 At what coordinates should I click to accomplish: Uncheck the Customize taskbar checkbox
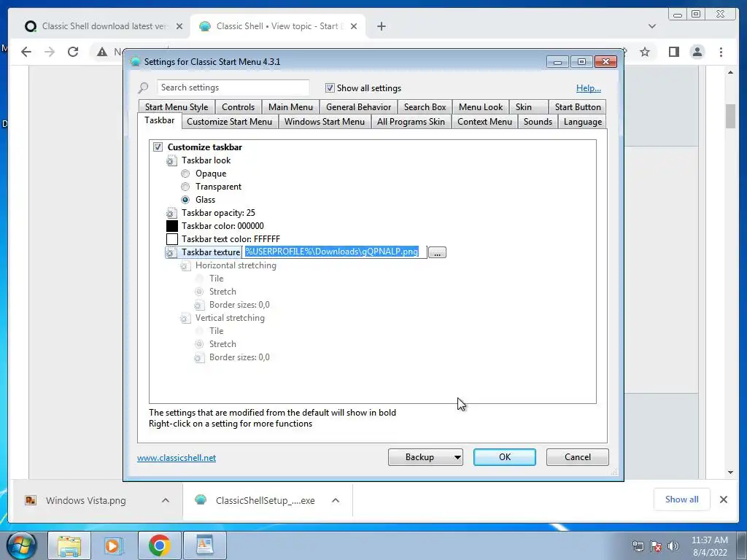[x=158, y=147]
